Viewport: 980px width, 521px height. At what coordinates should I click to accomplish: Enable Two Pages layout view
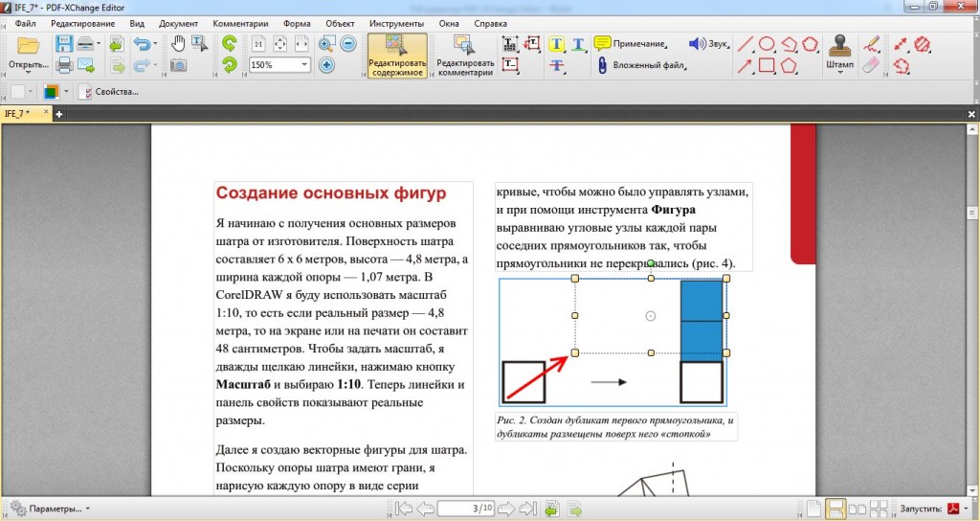pyautogui.click(x=857, y=509)
